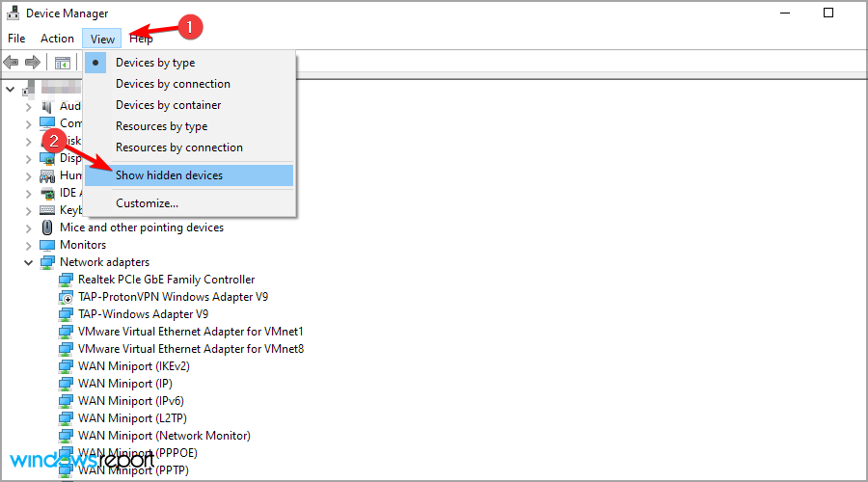Open Customize... dialog
The width and height of the screenshot is (868, 482).
tap(190, 203)
